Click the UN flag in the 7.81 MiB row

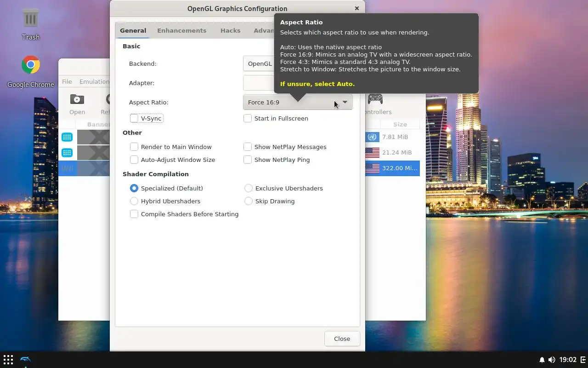coord(373,137)
